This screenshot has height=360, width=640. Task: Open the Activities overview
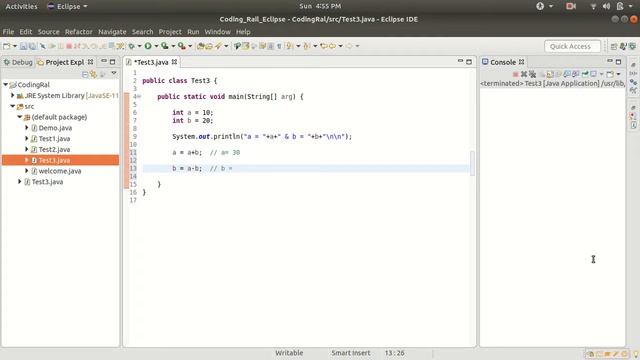(x=21, y=6)
